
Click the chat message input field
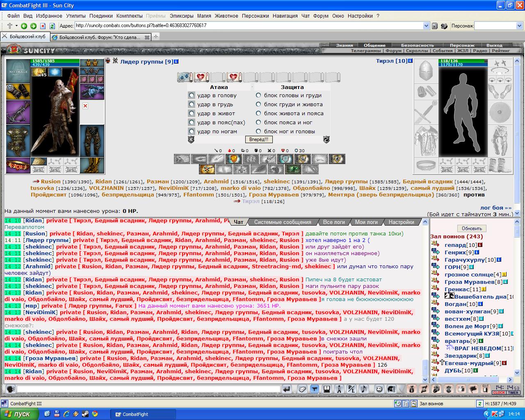(148, 389)
